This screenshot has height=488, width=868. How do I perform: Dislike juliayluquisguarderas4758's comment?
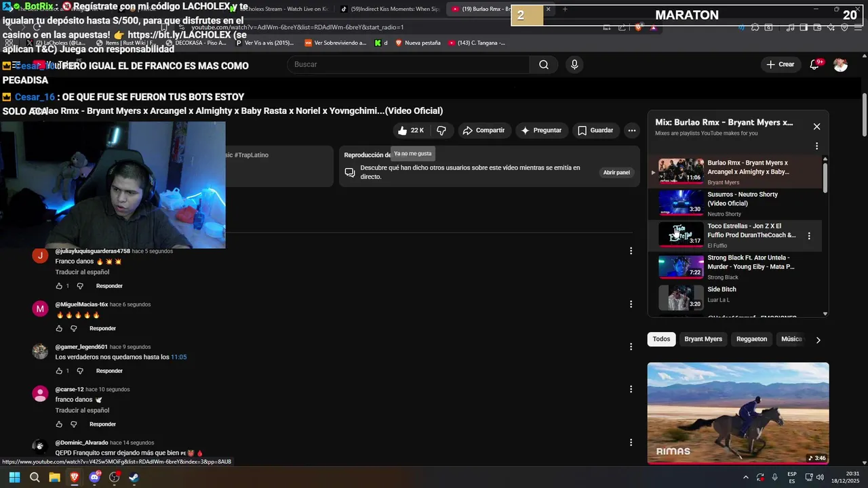80,286
